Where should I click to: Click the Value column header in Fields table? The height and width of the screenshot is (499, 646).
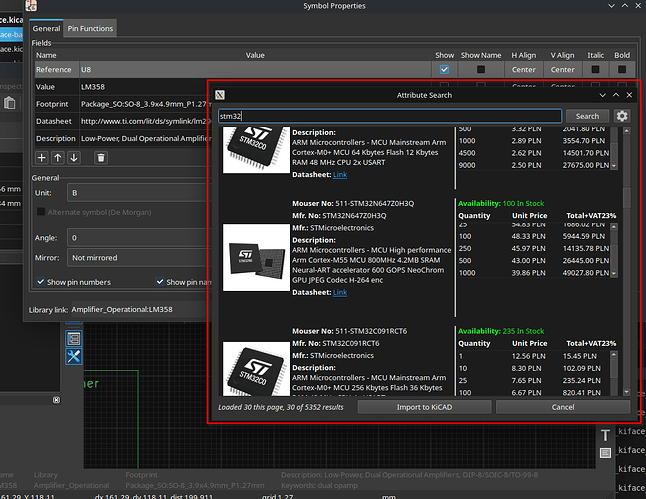pyautogui.click(x=255, y=55)
